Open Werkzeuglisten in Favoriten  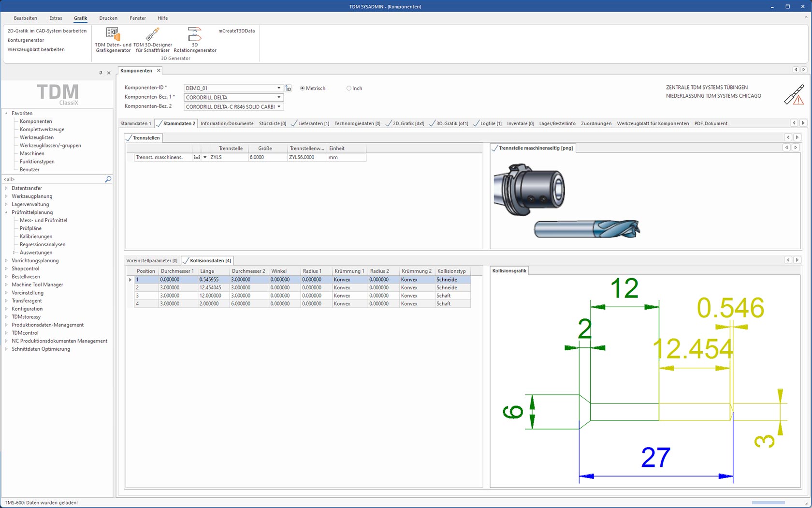pyautogui.click(x=37, y=137)
